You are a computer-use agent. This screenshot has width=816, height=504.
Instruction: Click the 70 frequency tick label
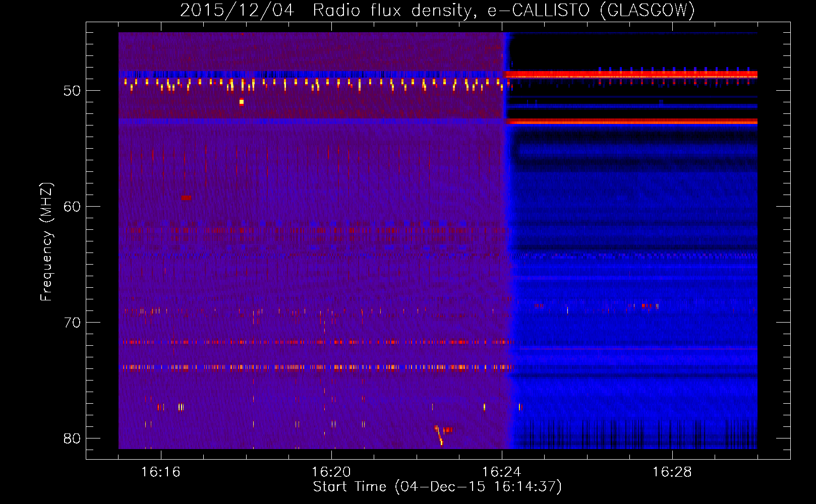pyautogui.click(x=73, y=323)
